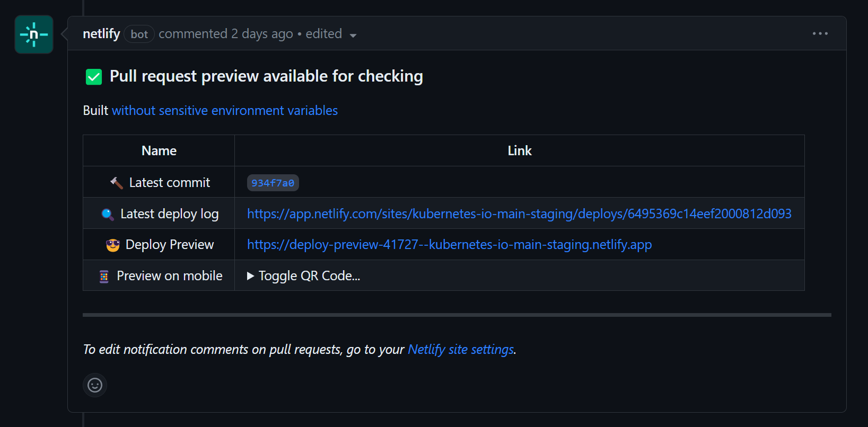Go to Netlify site settings link
The width and height of the screenshot is (868, 427).
tap(460, 350)
